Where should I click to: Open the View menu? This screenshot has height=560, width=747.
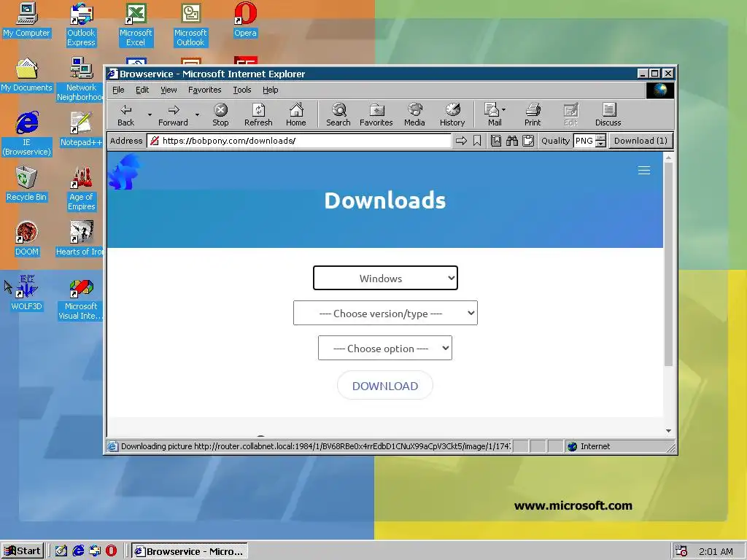169,90
